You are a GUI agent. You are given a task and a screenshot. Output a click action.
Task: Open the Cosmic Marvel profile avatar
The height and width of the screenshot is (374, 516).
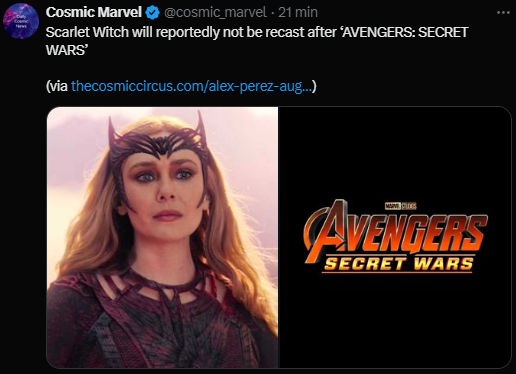(x=21, y=21)
